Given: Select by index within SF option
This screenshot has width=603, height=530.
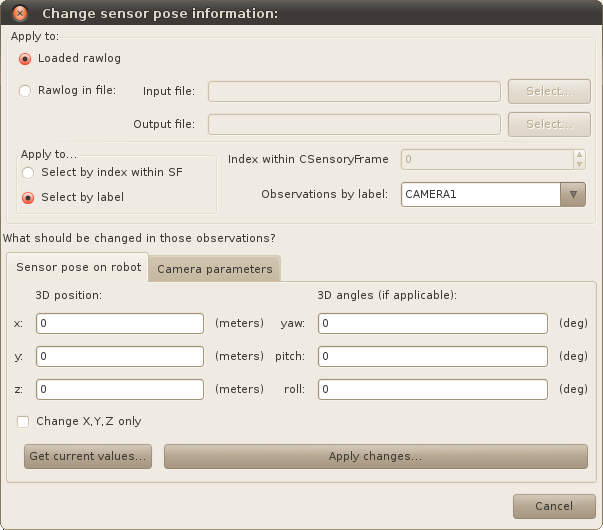Looking at the screenshot, I should point(30,172).
